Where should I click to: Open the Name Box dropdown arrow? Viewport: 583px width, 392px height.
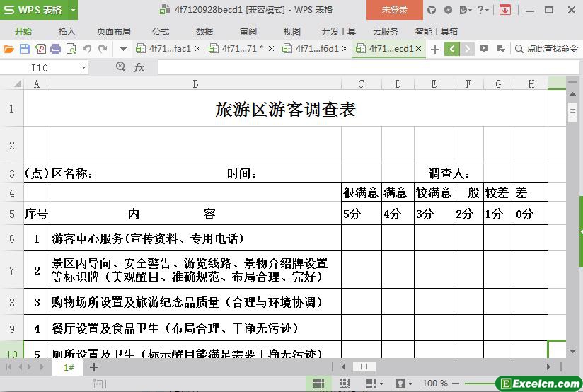coord(83,67)
